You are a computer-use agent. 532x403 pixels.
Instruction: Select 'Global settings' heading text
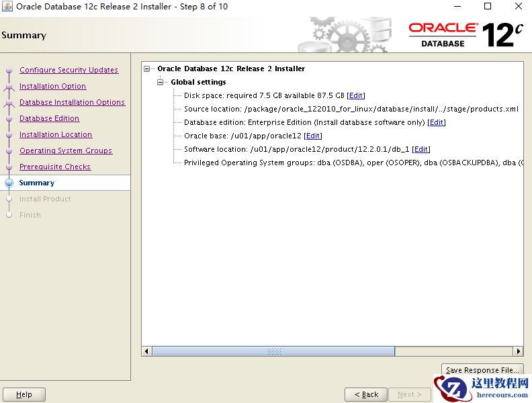pos(198,82)
